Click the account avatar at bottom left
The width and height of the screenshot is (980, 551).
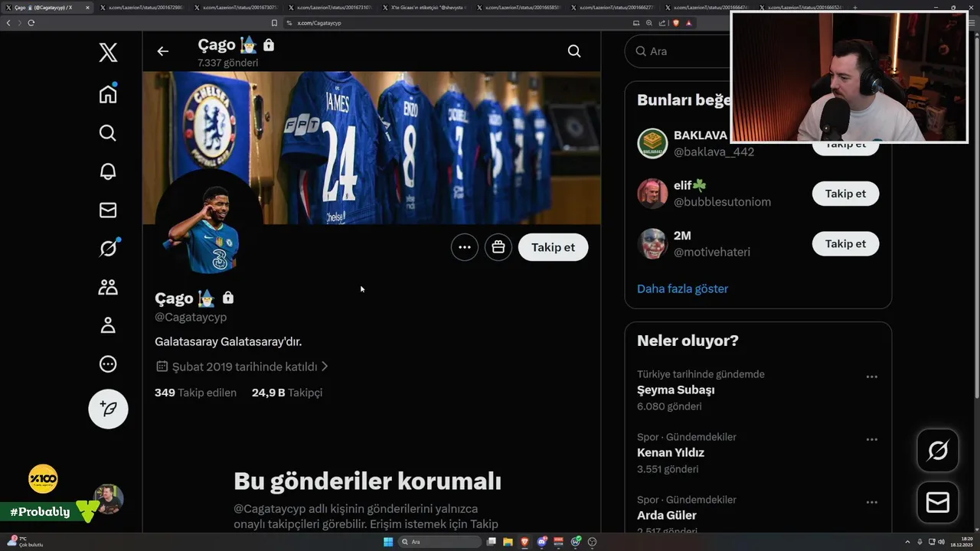(x=109, y=498)
